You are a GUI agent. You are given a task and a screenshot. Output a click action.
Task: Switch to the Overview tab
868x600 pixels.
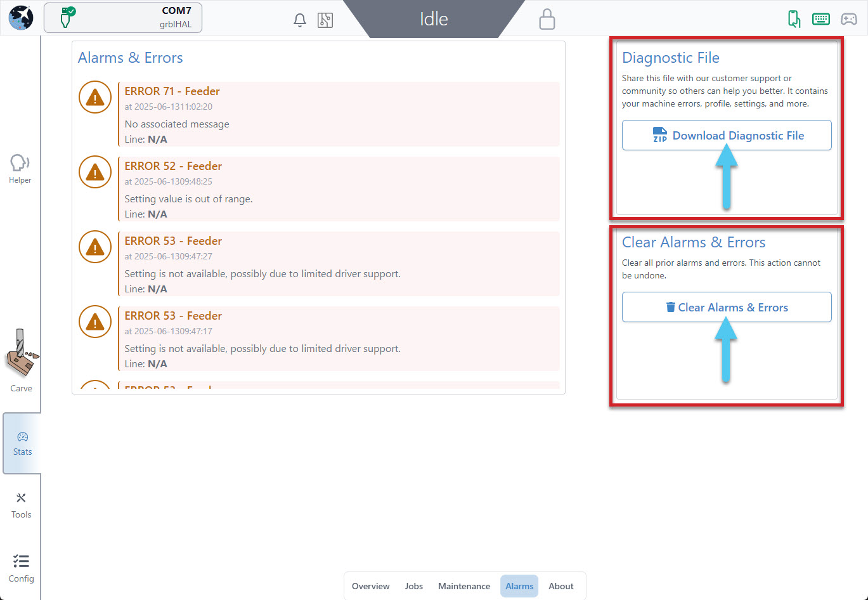(371, 586)
